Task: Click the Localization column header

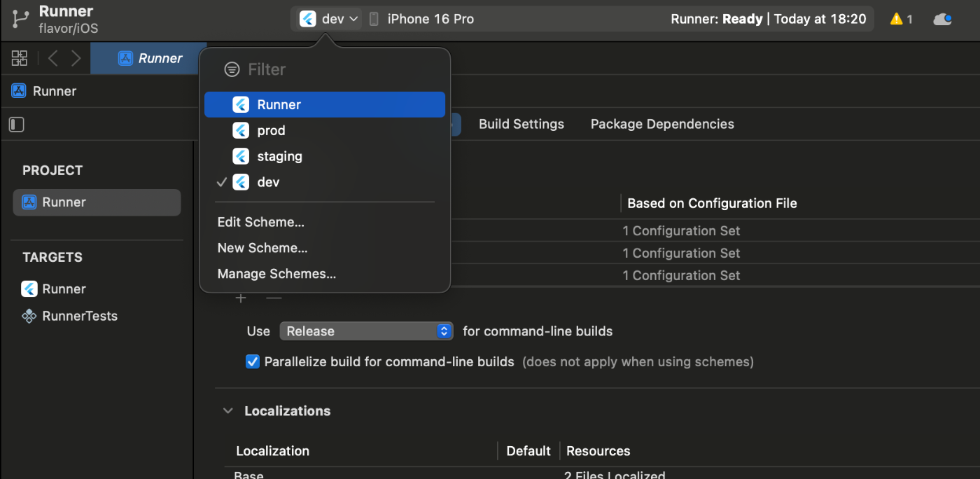Action: tap(272, 451)
